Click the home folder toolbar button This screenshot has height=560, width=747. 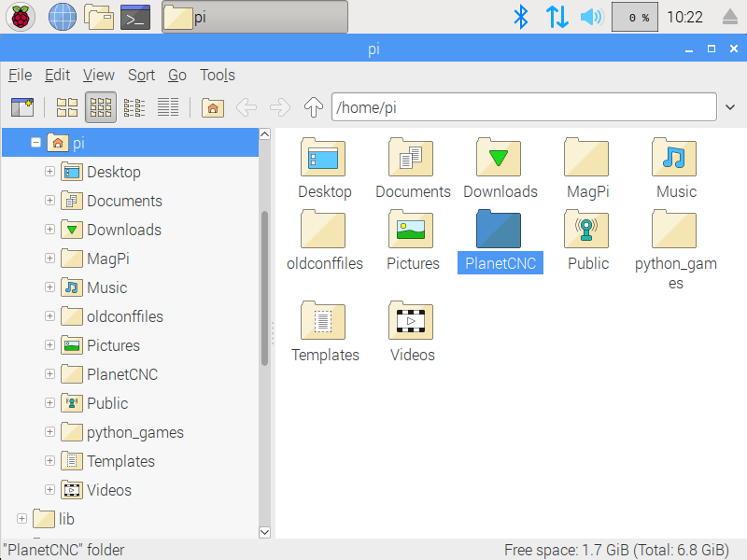pyautogui.click(x=213, y=107)
